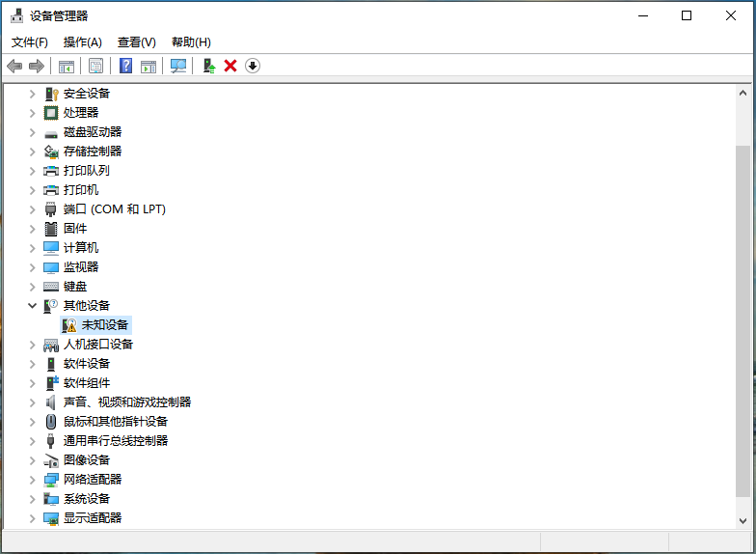Screen dimensions: 756x554
Task: Select the 通用串行总线控制器 label
Action: tap(116, 441)
